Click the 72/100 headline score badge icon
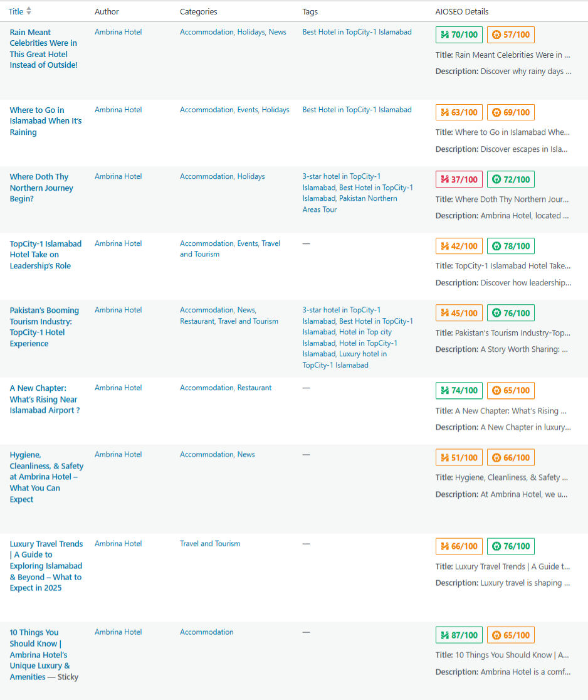Viewport: 588px width, 700px height. pos(496,179)
